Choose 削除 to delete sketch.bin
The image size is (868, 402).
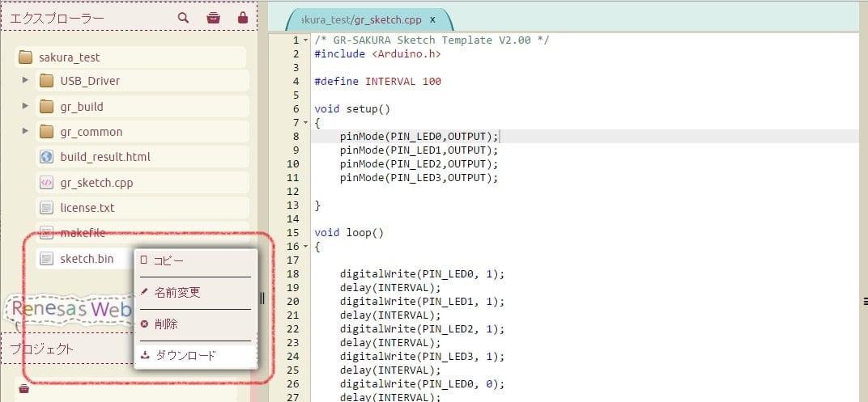165,324
